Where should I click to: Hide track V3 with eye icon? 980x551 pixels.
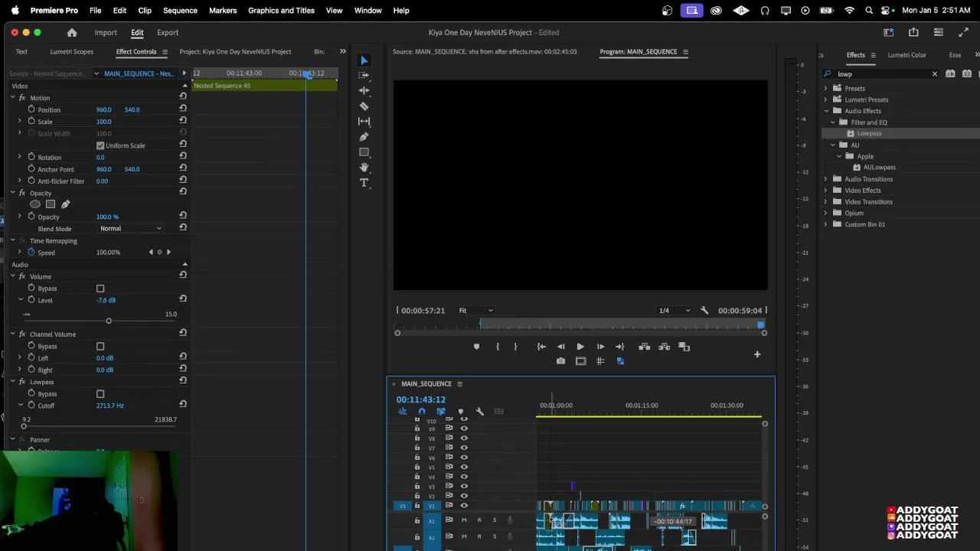coord(464,487)
